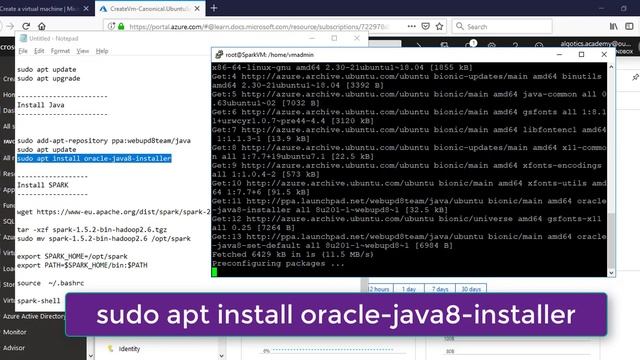
Task: Save page to Pocket icon
Action: (425, 27)
